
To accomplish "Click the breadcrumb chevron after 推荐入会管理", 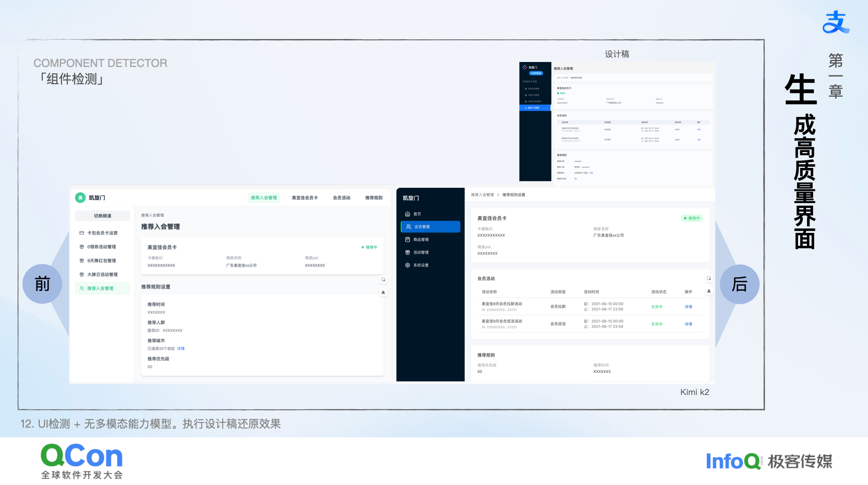I will click(498, 195).
